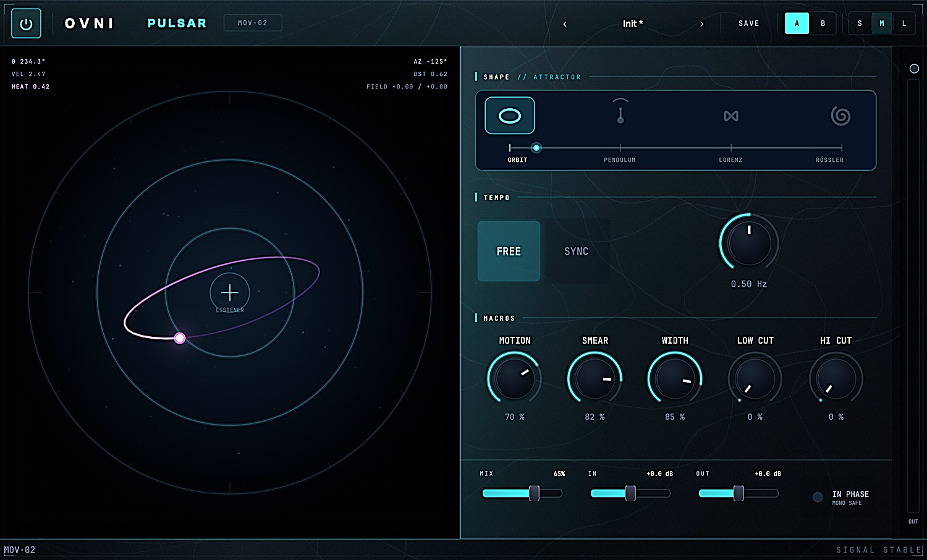The width and height of the screenshot is (927, 560).
Task: Click the MOV-02 status bar label
Action: (x=20, y=549)
